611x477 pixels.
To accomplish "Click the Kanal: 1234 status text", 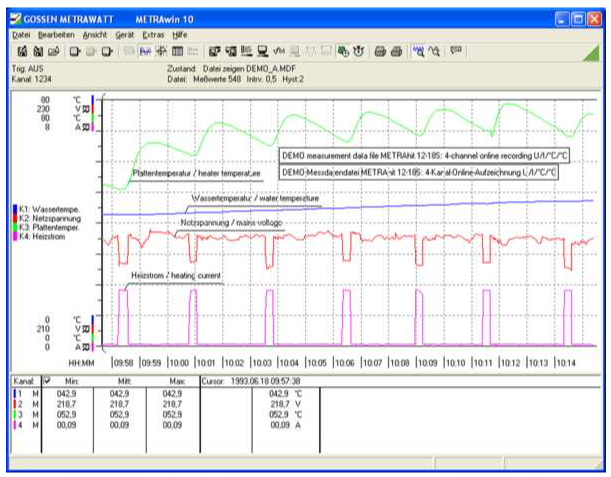I will [32, 79].
